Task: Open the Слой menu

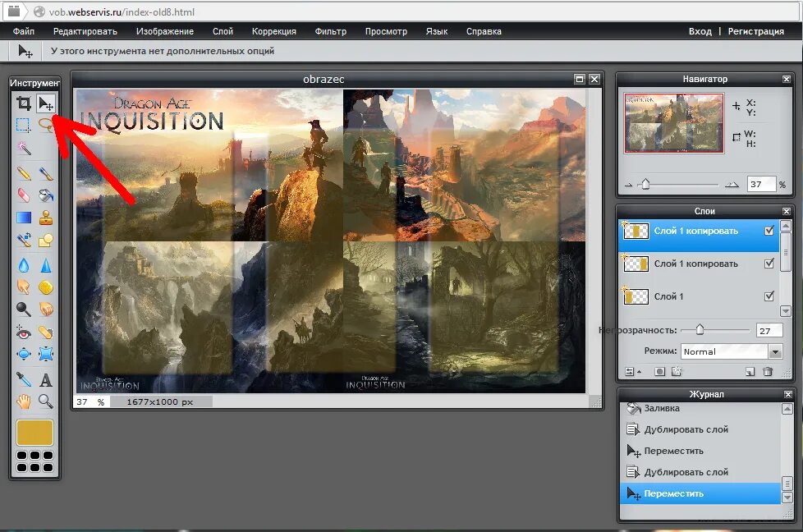Action: [x=223, y=31]
